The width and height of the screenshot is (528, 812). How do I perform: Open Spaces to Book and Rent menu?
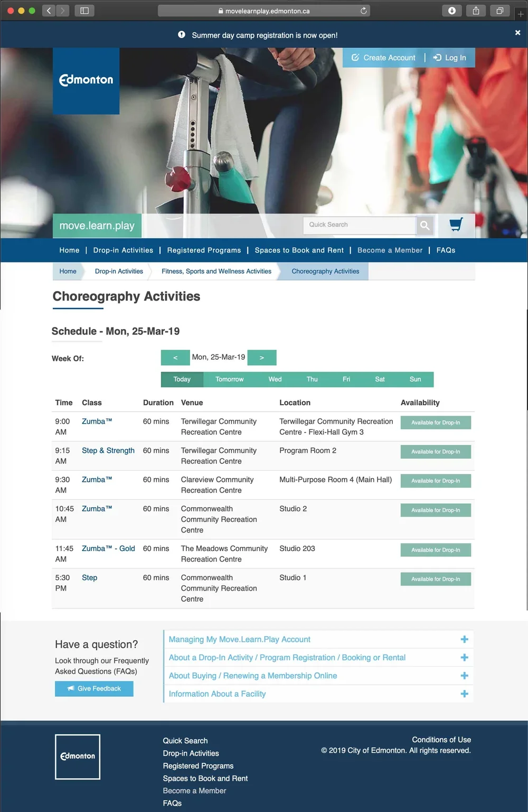pos(299,250)
